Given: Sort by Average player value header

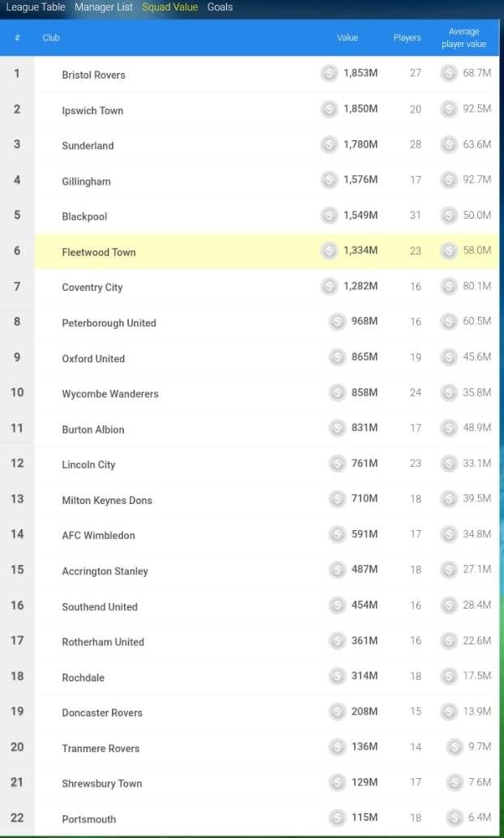Looking at the screenshot, I should (x=464, y=38).
